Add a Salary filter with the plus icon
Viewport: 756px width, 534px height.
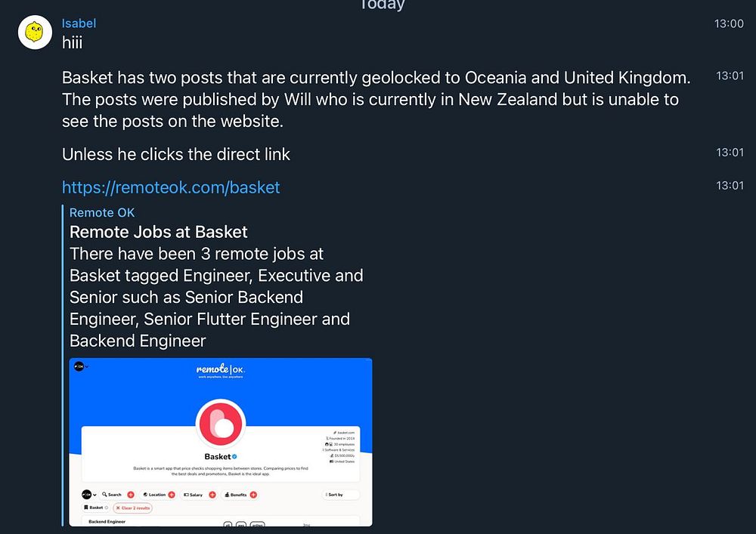(212, 495)
